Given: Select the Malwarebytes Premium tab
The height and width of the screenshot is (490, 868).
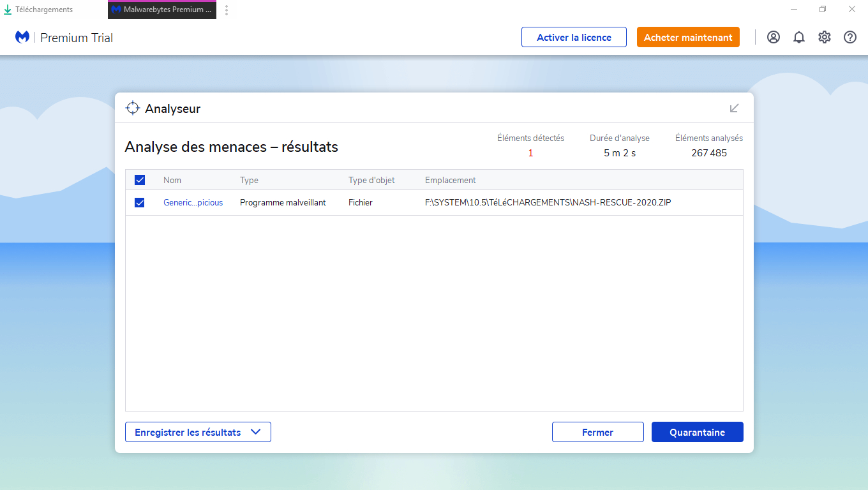Looking at the screenshot, I should pos(162,10).
